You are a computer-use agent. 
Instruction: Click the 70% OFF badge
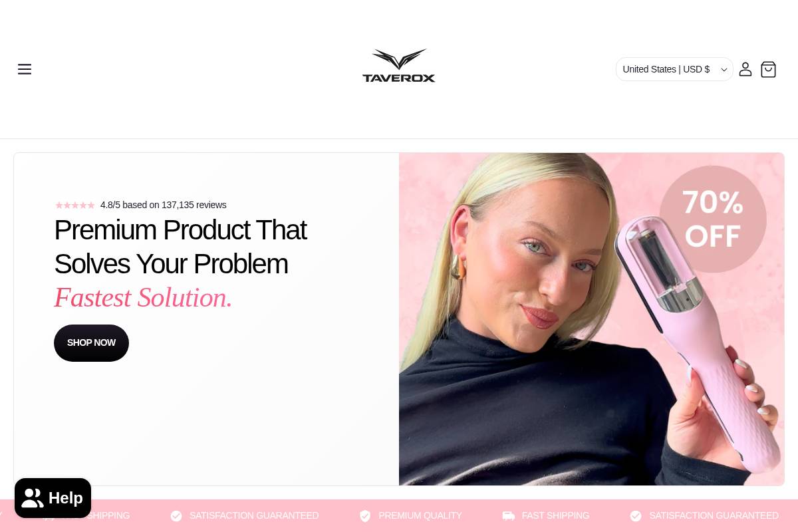(x=713, y=219)
